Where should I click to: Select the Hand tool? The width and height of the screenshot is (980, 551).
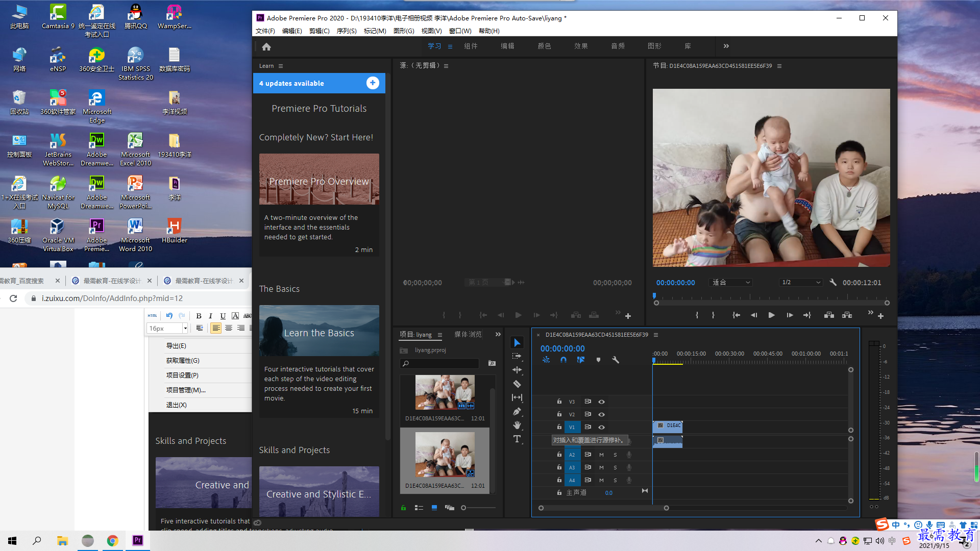point(517,425)
